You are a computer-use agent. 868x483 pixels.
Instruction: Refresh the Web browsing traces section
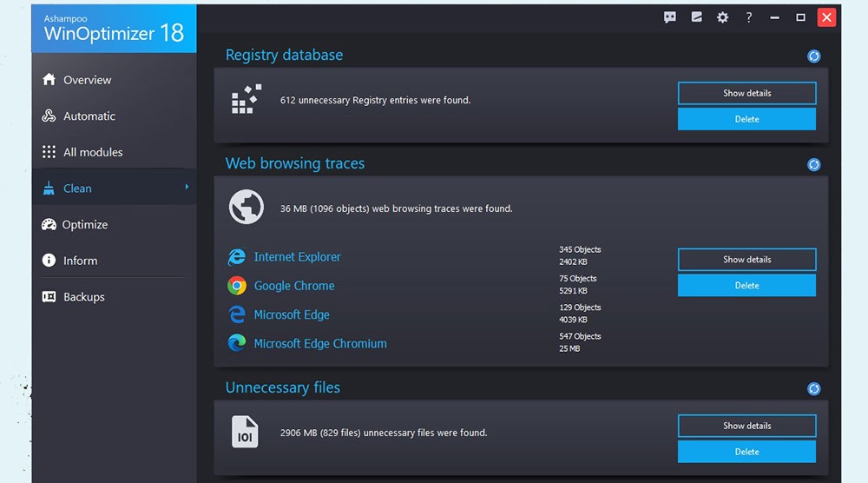point(813,164)
